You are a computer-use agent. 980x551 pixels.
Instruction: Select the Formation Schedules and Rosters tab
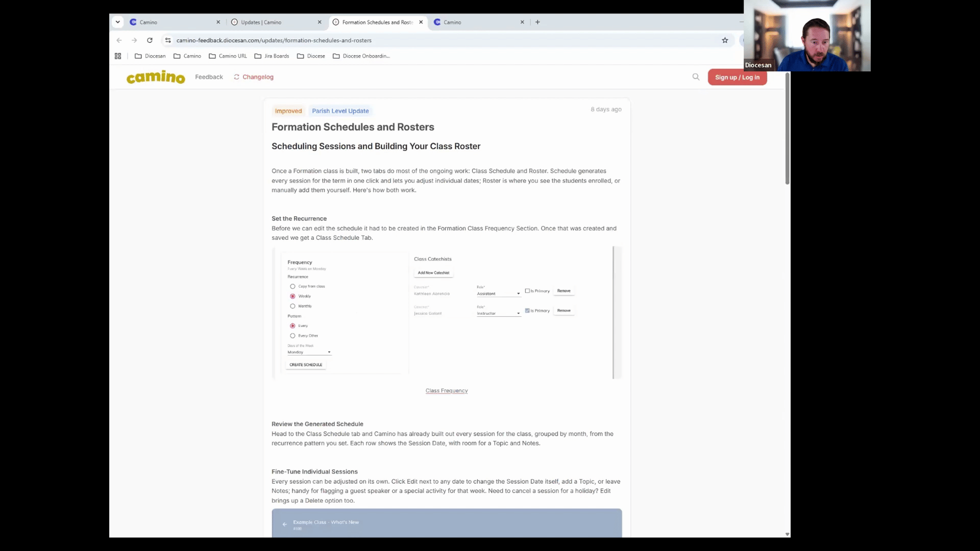tap(377, 22)
